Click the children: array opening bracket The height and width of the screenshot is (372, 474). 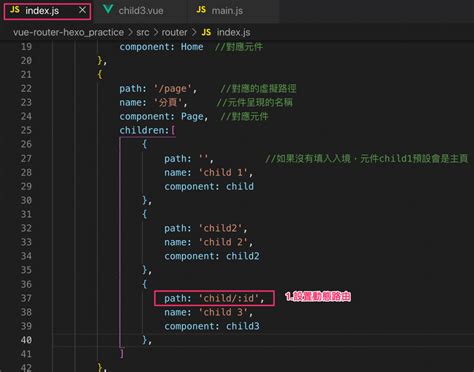coord(173,130)
